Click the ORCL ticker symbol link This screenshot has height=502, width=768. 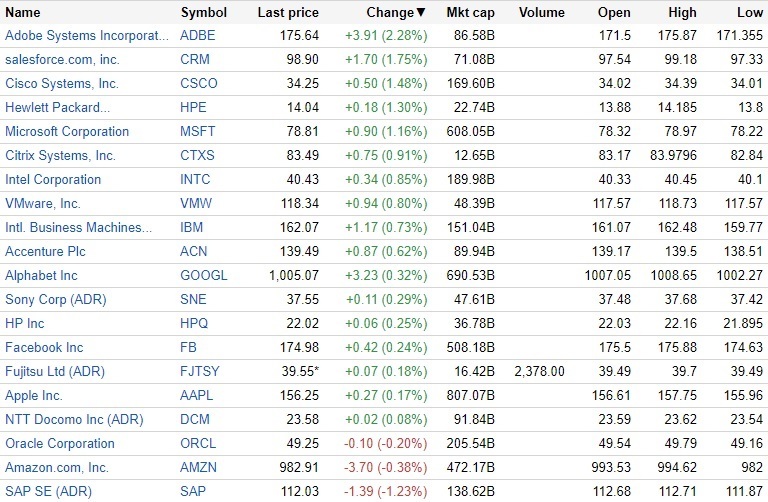click(x=198, y=443)
